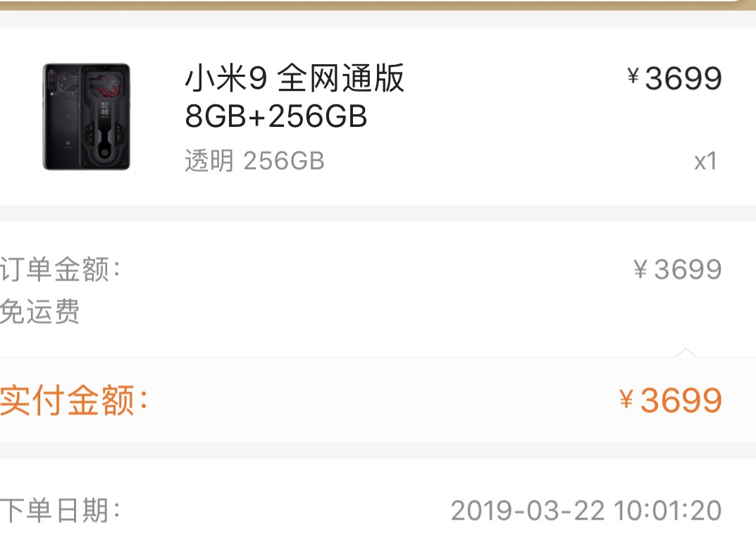Tap the 透明 256GB variant text
Screen dimensions: 756x533
(254, 161)
